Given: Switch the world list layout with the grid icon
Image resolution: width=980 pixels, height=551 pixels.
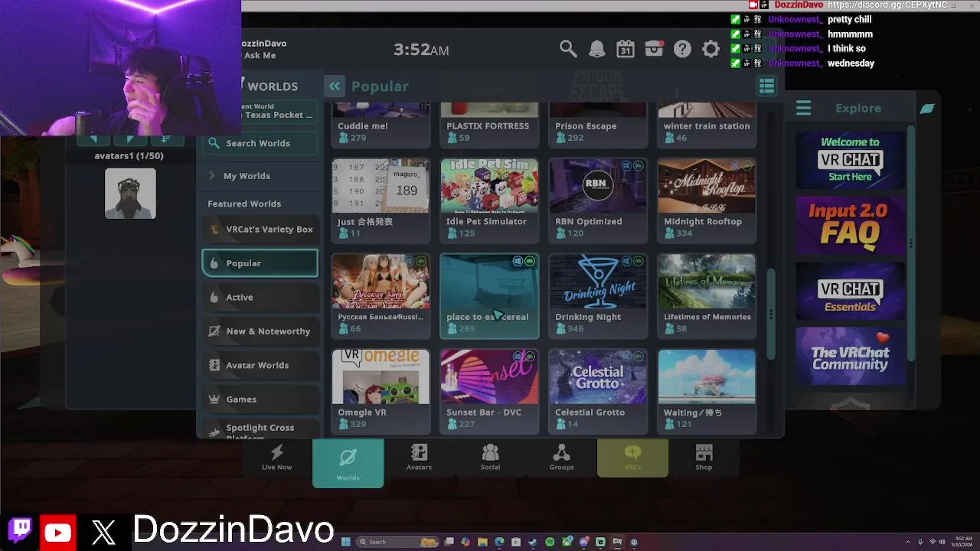Looking at the screenshot, I should [x=766, y=86].
